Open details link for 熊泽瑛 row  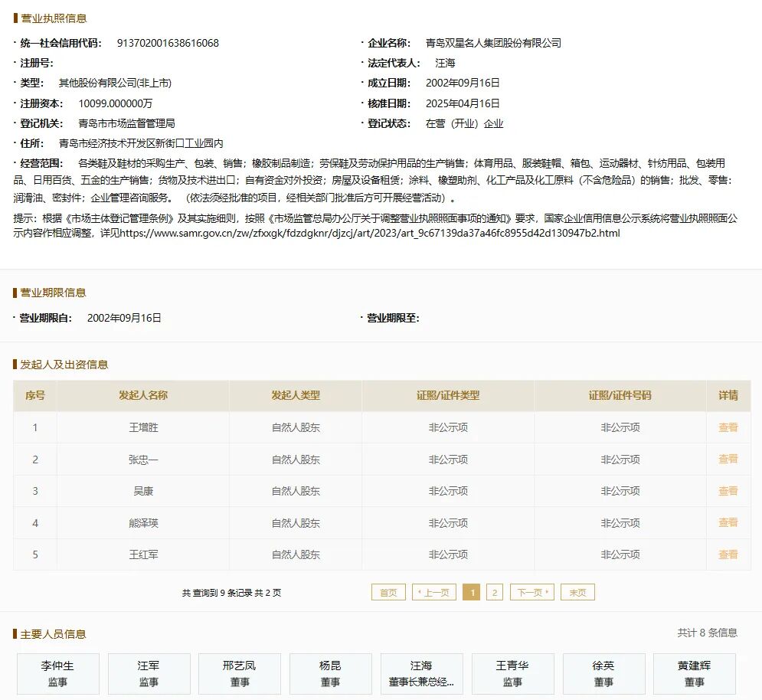click(x=728, y=522)
